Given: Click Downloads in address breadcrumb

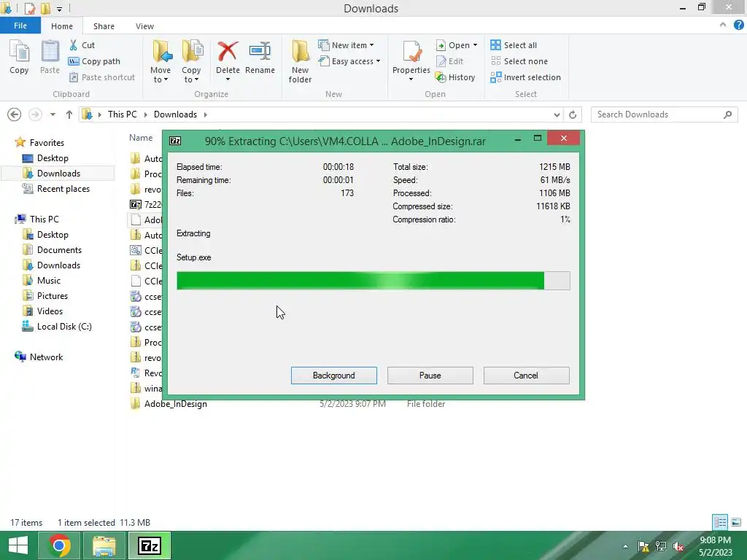Looking at the screenshot, I should (x=175, y=114).
